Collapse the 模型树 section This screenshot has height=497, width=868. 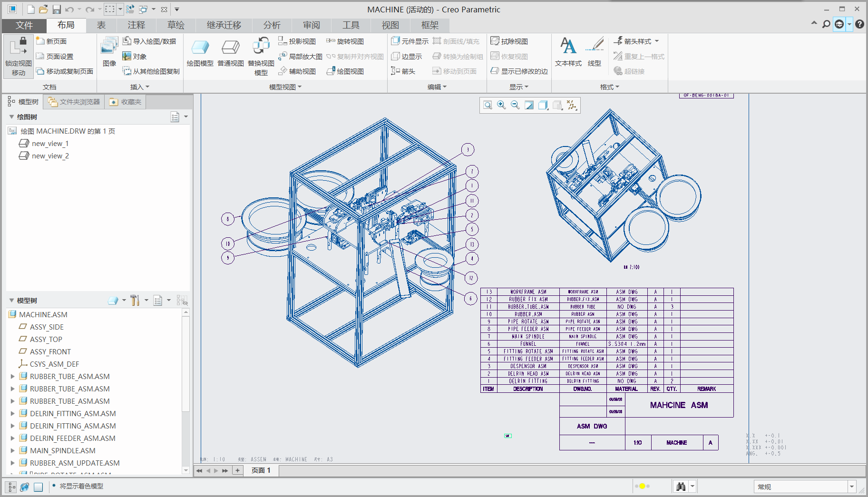coord(11,301)
